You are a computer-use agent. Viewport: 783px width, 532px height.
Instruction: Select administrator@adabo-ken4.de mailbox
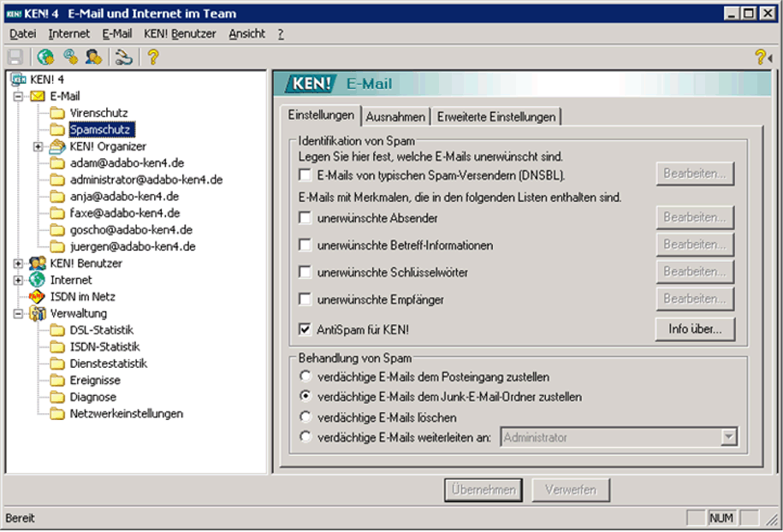click(x=146, y=180)
